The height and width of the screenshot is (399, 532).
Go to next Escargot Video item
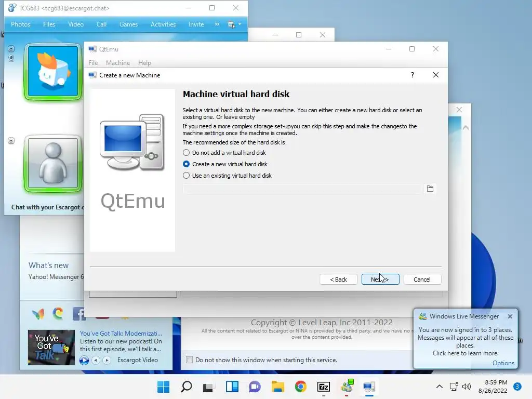(107, 360)
